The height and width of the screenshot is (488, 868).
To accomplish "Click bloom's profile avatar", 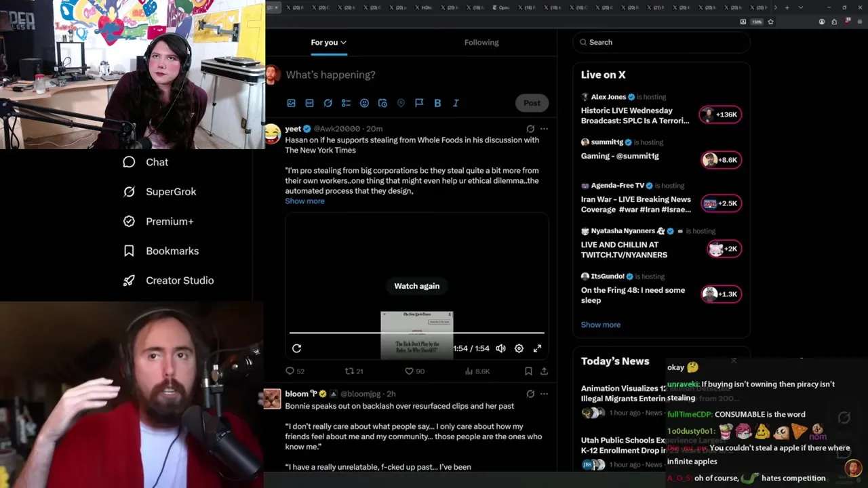I will pos(272,399).
